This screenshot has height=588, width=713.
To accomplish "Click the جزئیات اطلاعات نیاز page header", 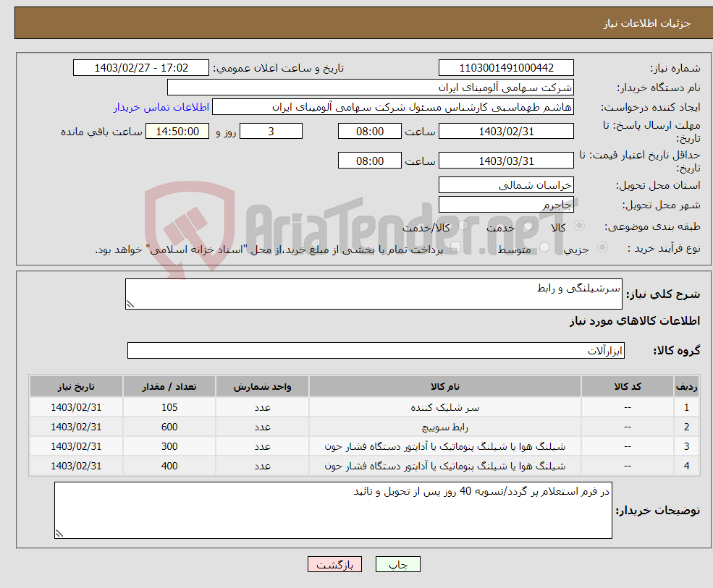I will [646, 23].
